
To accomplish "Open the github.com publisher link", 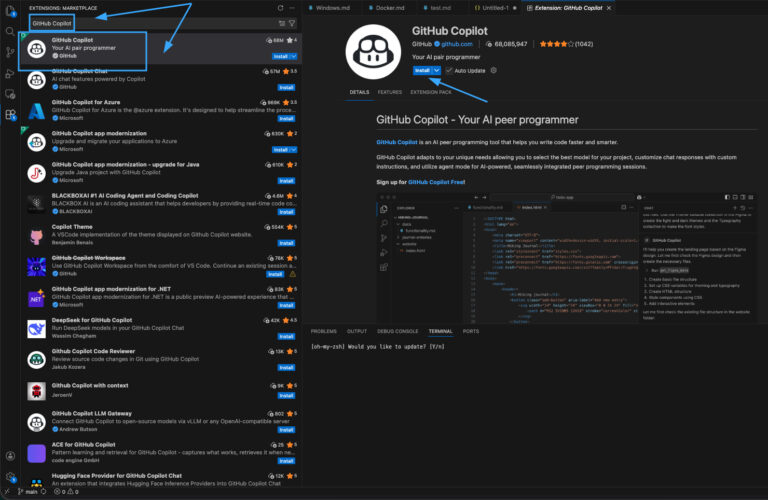I will click(456, 44).
